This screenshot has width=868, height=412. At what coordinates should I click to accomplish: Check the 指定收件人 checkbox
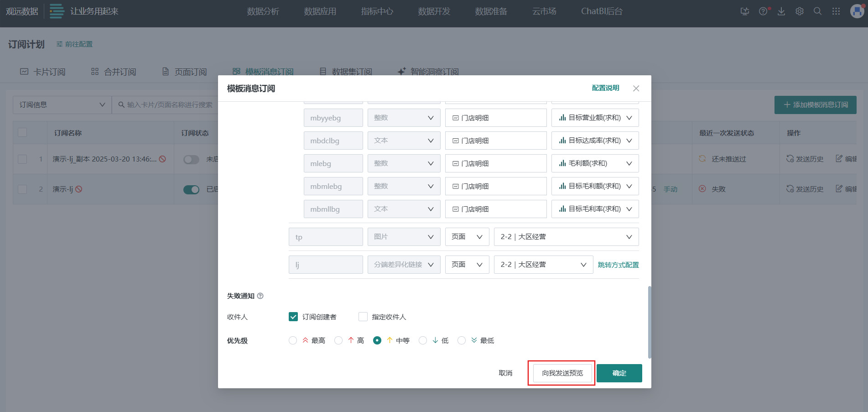(x=363, y=317)
